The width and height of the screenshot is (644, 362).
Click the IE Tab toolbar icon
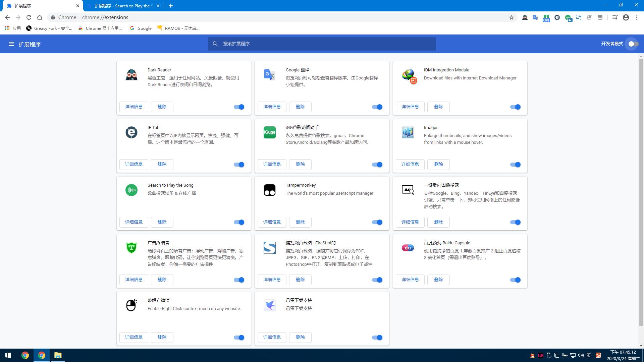(557, 17)
